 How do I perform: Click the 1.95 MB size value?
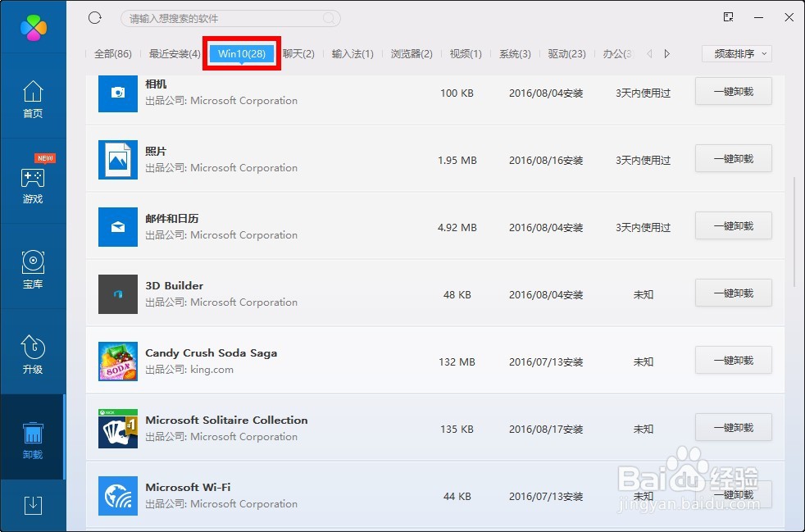coord(457,160)
